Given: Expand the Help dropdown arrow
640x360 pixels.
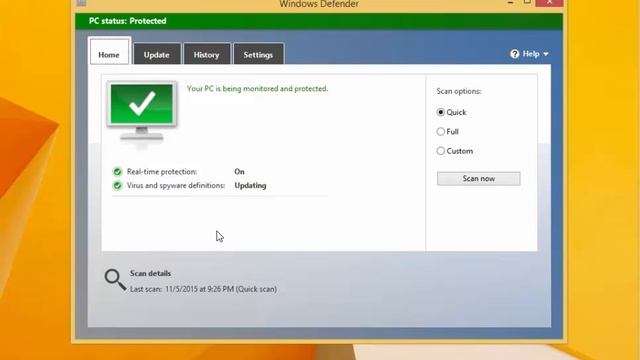Looking at the screenshot, I should click(x=546, y=54).
